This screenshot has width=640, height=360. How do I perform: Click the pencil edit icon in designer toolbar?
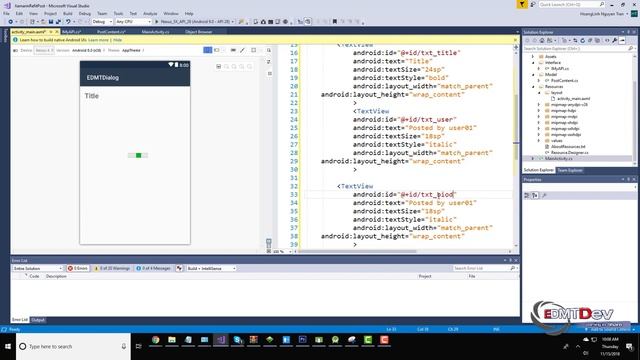click(x=242, y=50)
